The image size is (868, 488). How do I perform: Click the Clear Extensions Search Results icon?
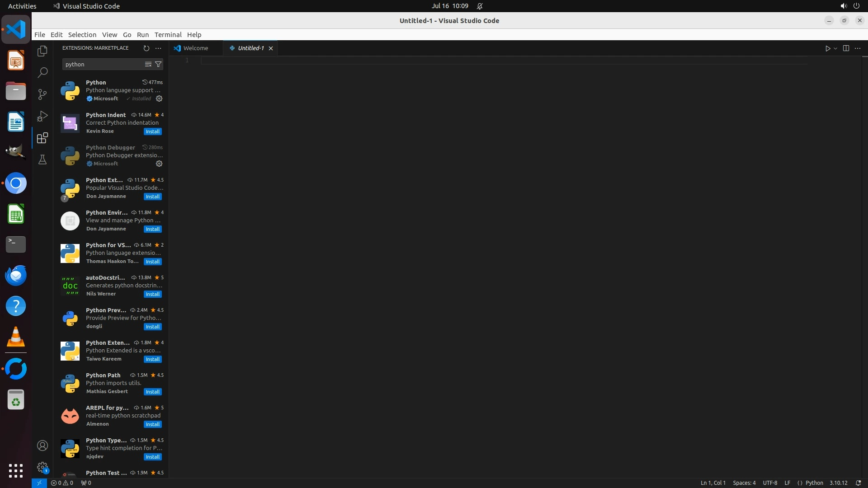(x=148, y=64)
